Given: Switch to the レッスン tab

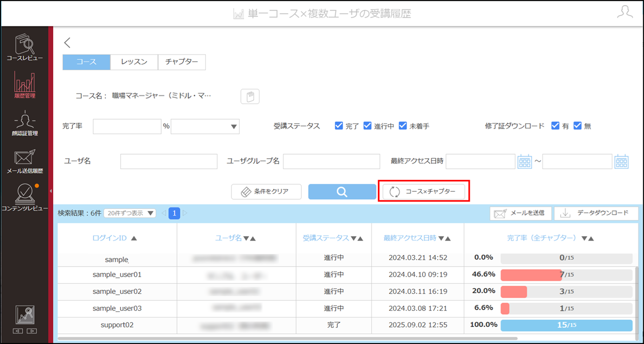Looking at the screenshot, I should (134, 62).
